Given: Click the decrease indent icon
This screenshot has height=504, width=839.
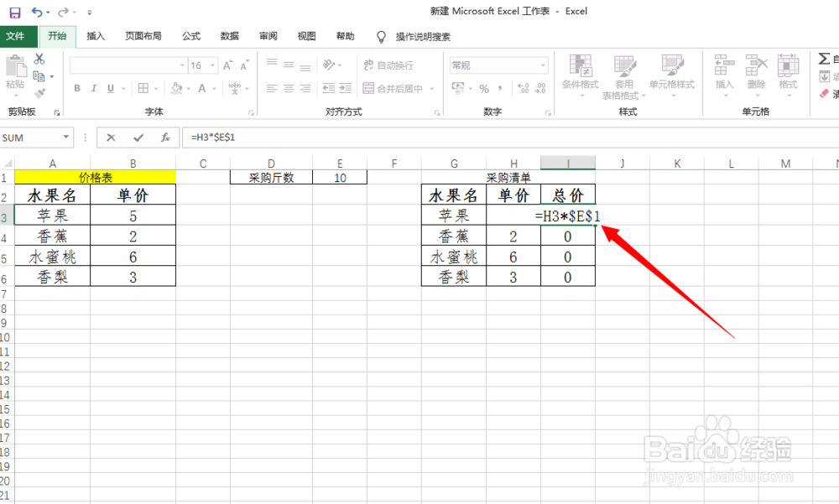Looking at the screenshot, I should (329, 88).
